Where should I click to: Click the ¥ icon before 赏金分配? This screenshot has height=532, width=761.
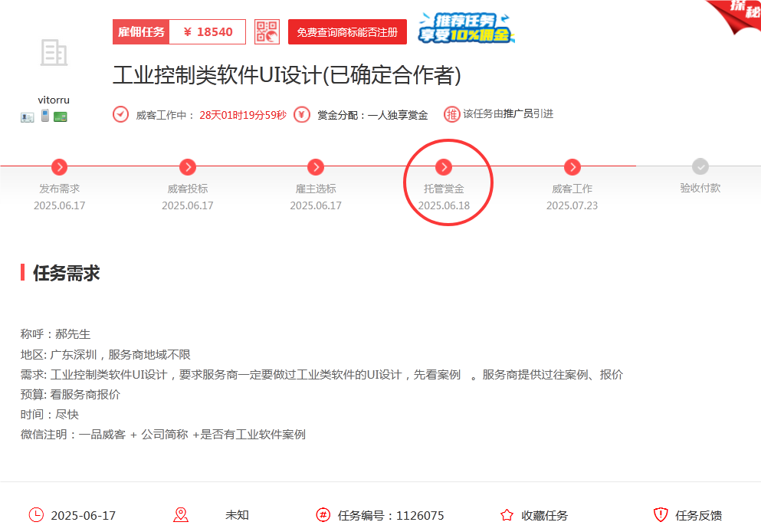pos(302,113)
